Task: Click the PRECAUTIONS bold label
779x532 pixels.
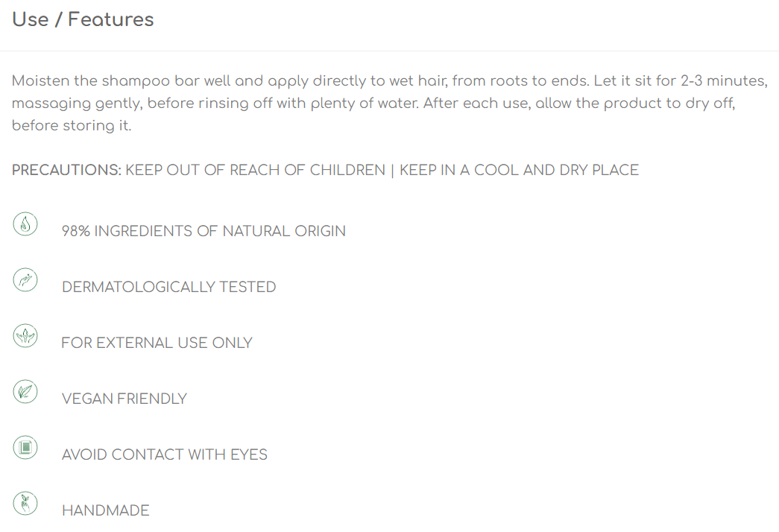Action: [66, 170]
